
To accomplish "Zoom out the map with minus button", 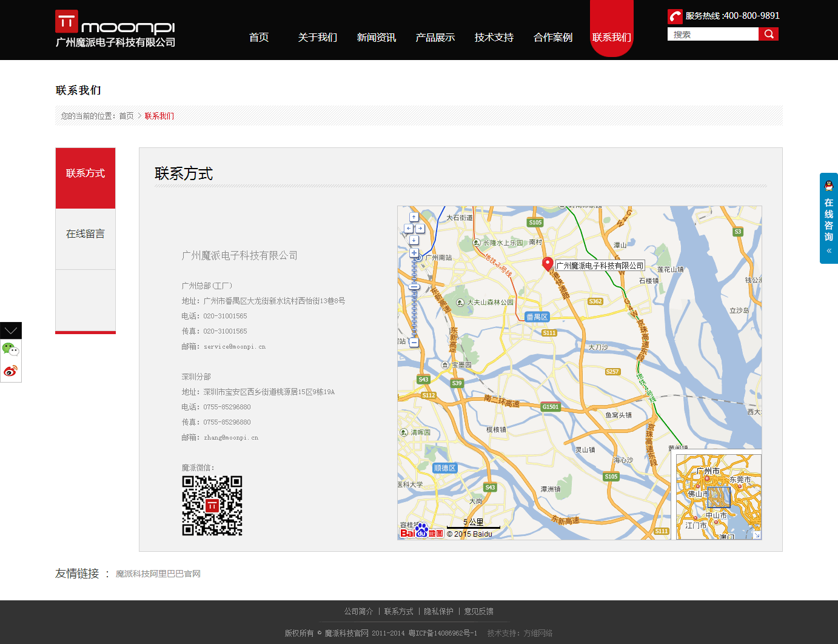I will pyautogui.click(x=414, y=343).
